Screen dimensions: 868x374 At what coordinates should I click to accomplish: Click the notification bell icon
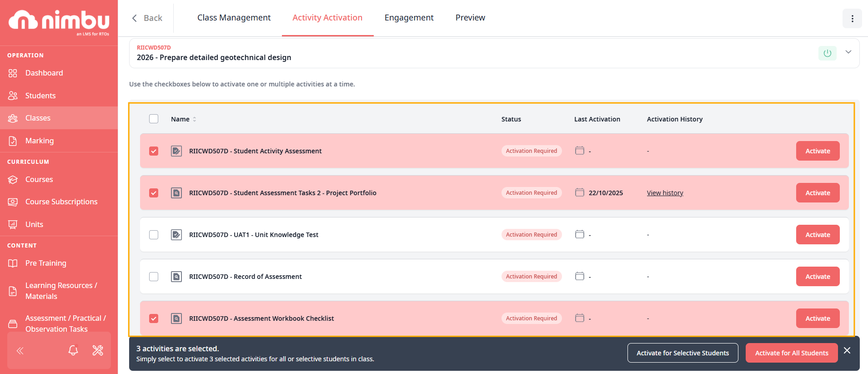click(73, 350)
